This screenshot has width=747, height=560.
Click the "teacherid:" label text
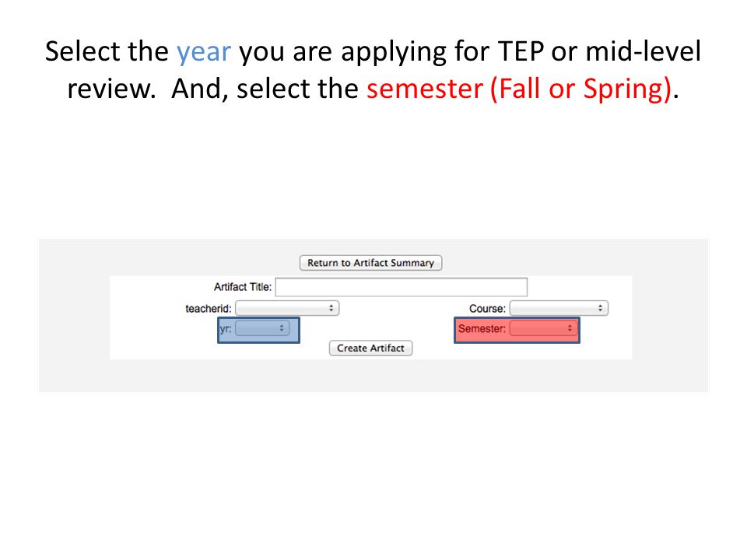pyautogui.click(x=209, y=309)
